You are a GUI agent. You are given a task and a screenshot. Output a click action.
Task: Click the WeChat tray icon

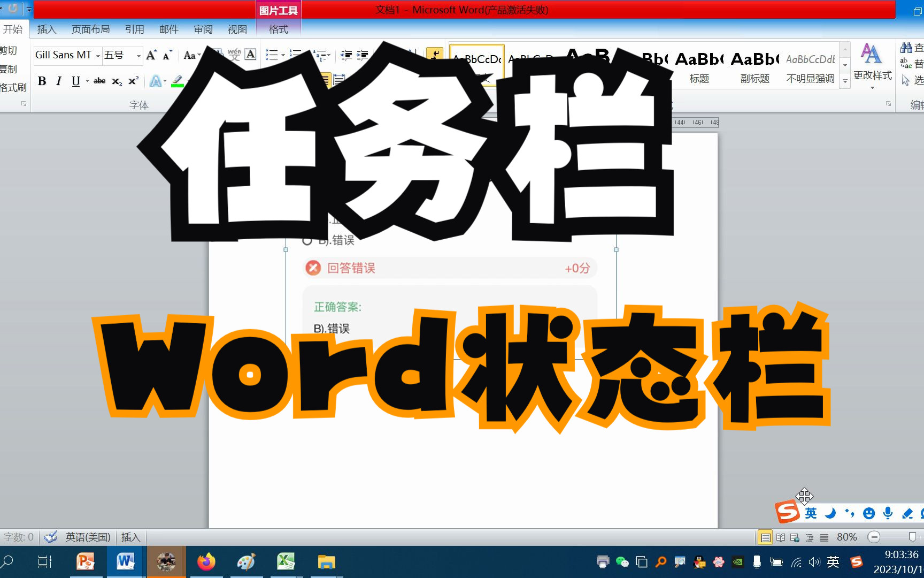tap(622, 561)
